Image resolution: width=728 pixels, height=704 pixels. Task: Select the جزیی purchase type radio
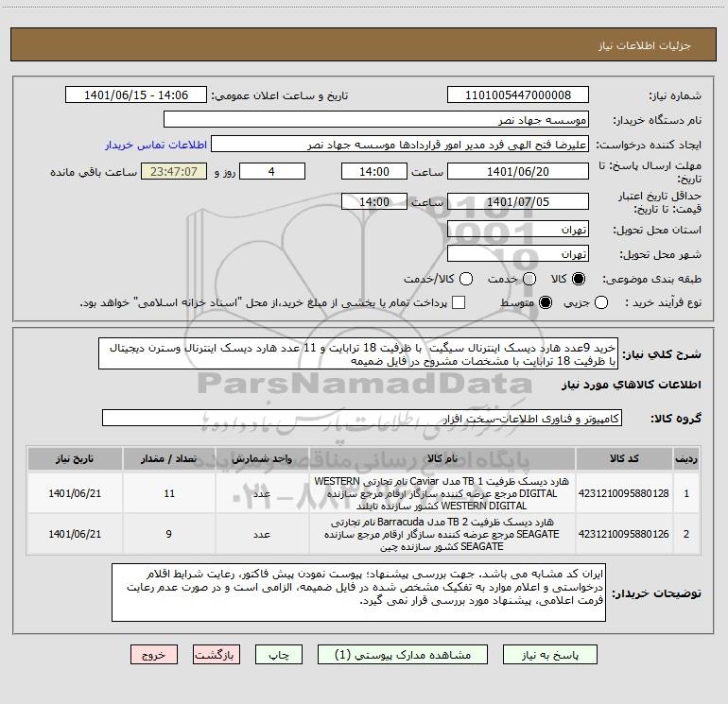click(600, 302)
